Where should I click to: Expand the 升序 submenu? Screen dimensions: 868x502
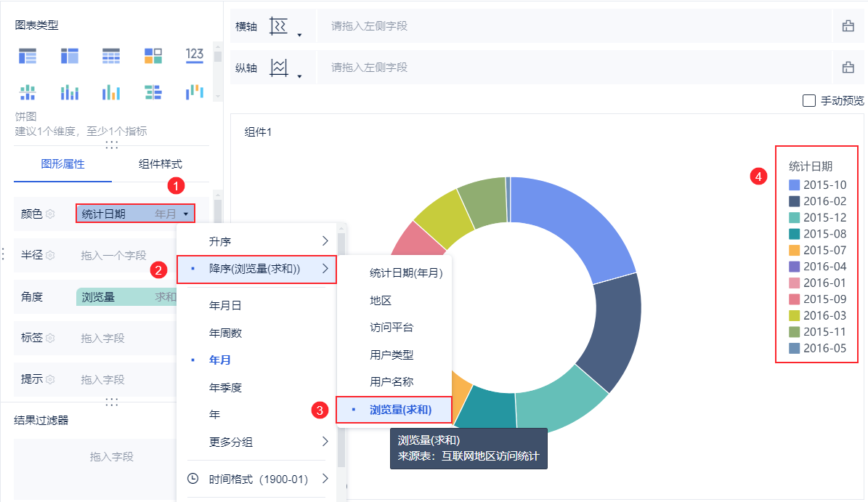click(256, 241)
